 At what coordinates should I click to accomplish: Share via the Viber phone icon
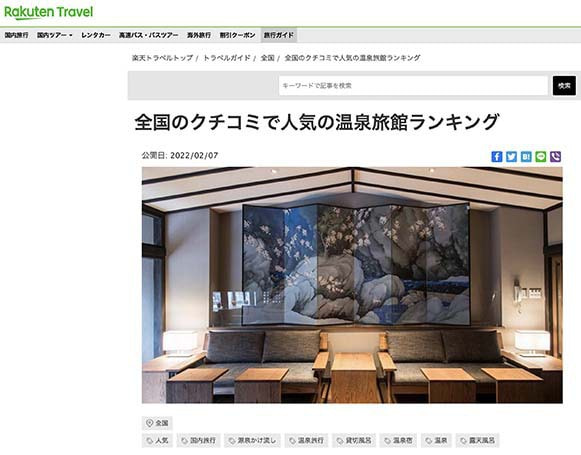tap(555, 157)
